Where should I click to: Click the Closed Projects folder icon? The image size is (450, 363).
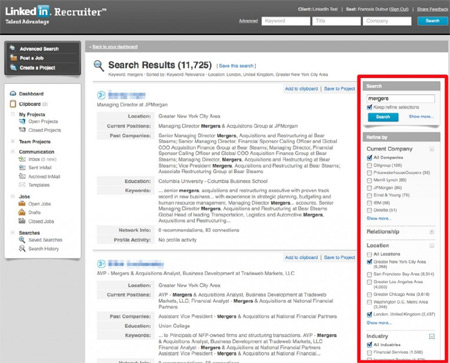[x=22, y=130]
